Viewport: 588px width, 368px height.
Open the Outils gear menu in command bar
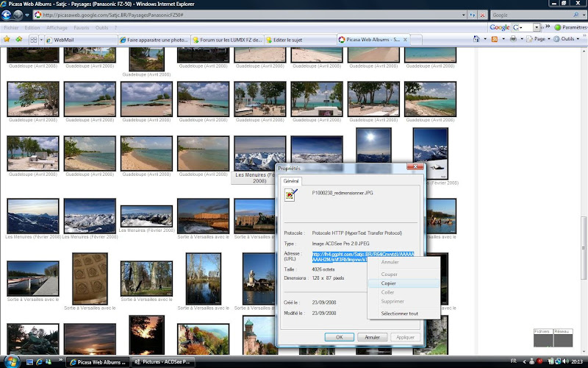click(x=567, y=39)
